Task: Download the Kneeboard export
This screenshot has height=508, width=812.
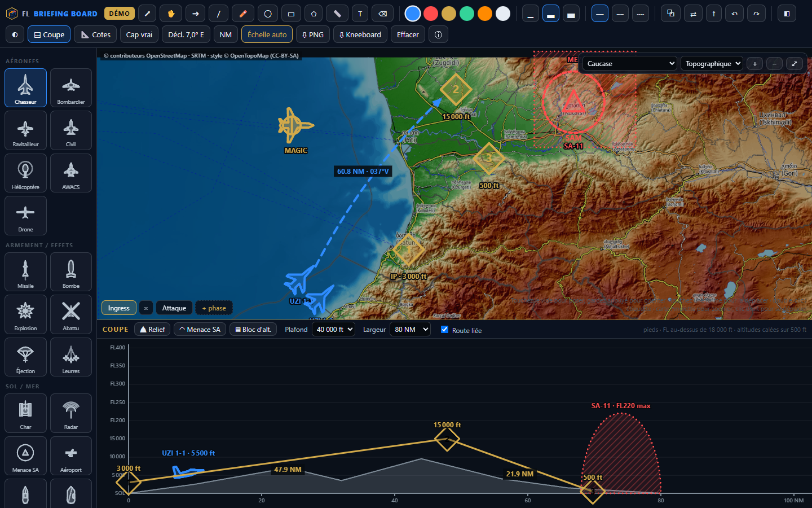Action: 360,34
